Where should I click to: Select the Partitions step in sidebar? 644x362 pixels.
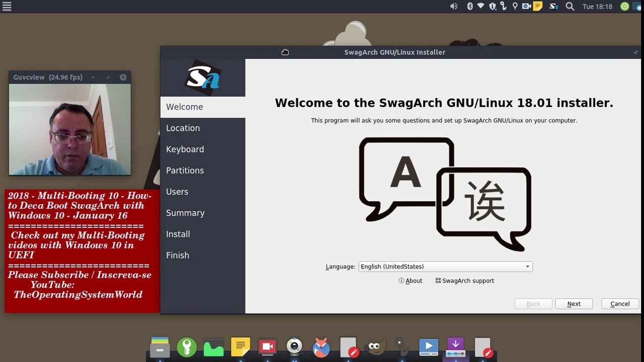click(x=203, y=170)
